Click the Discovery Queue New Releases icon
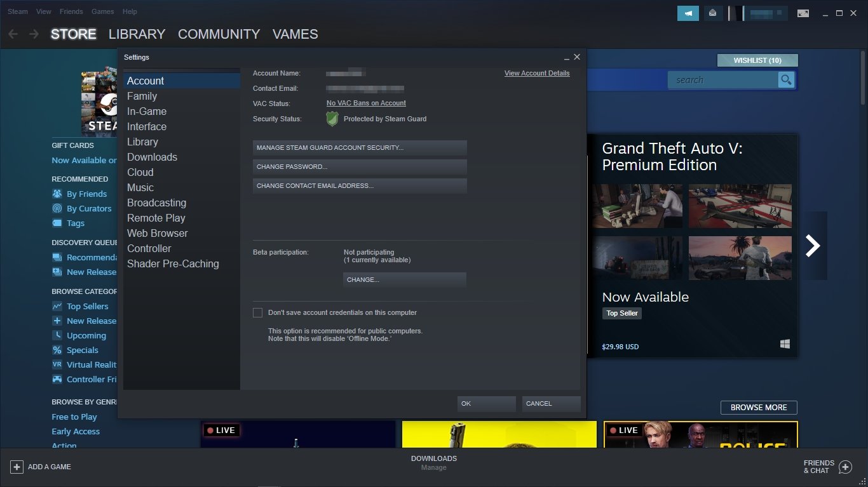The image size is (868, 487). point(57,272)
